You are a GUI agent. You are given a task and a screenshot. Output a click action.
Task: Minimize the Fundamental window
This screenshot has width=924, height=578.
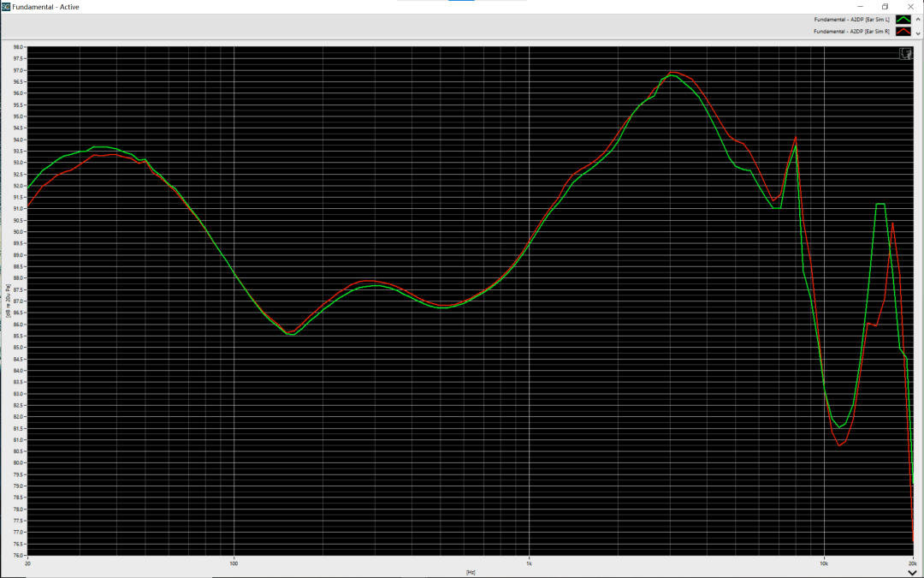[x=860, y=7]
